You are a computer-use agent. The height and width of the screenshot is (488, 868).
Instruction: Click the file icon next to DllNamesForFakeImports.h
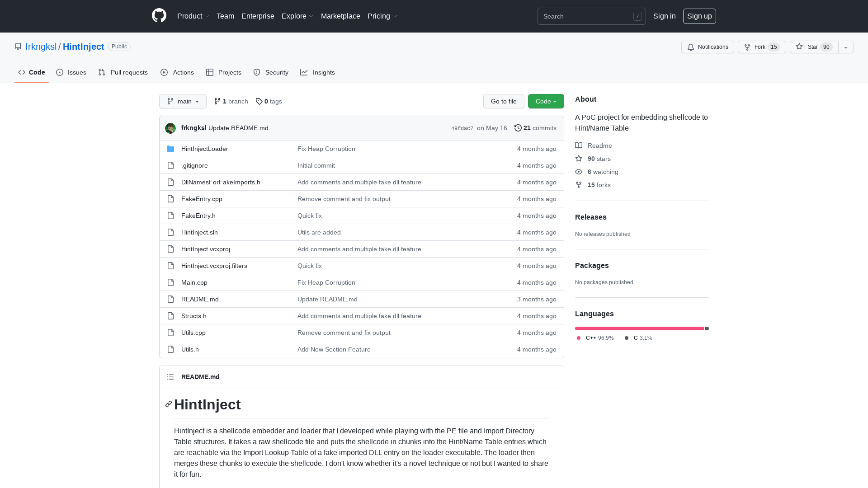[x=170, y=182]
